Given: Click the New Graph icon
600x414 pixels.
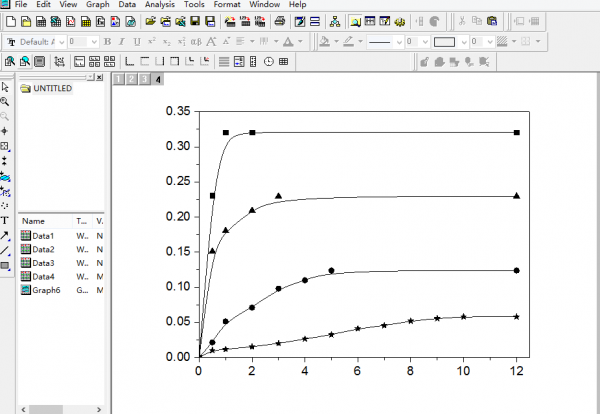Looking at the screenshot, I should coord(70,21).
